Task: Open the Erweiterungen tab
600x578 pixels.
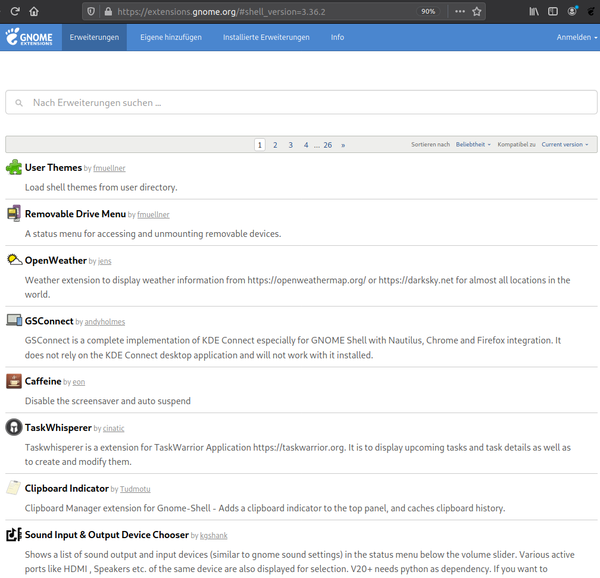Action: click(x=94, y=37)
